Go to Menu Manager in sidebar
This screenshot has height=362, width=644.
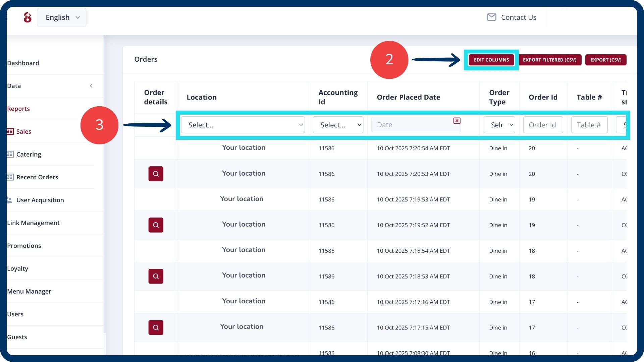point(29,291)
